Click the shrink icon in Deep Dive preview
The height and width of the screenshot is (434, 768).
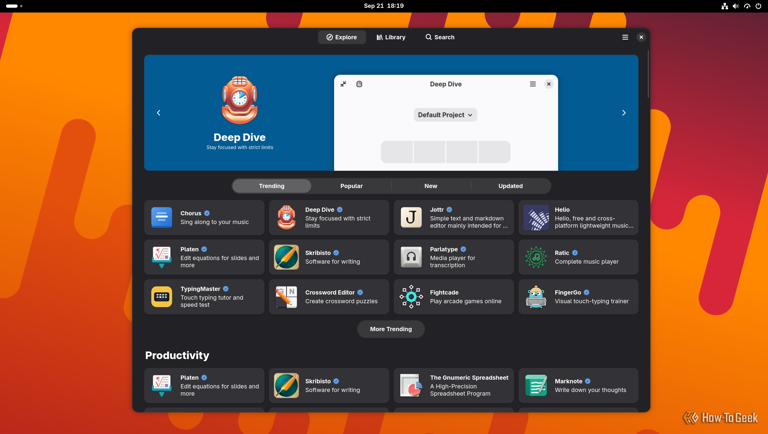(343, 84)
